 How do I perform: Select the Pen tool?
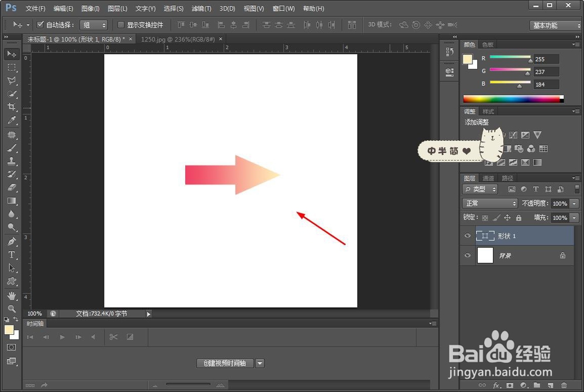point(12,241)
